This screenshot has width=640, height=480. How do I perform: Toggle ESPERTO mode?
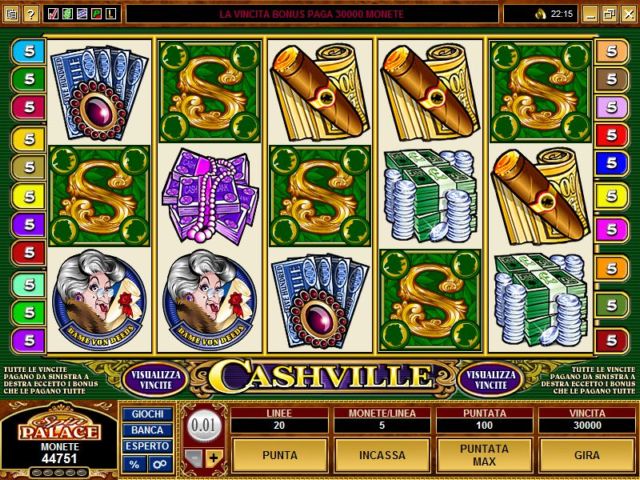[x=147, y=446]
